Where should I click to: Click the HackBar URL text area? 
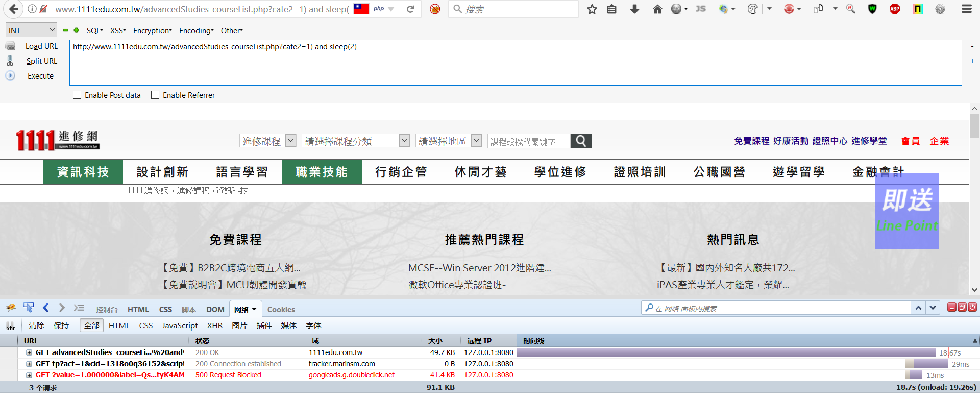516,63
